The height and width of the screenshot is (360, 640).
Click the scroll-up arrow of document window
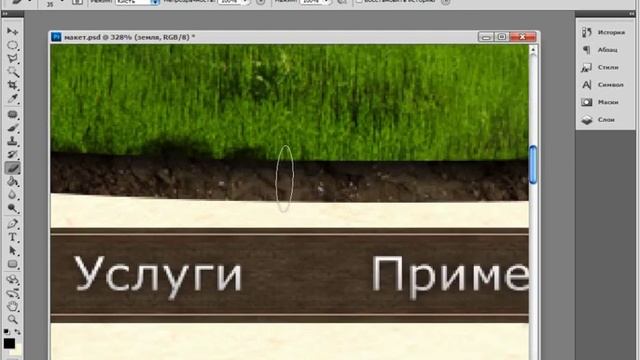click(533, 50)
